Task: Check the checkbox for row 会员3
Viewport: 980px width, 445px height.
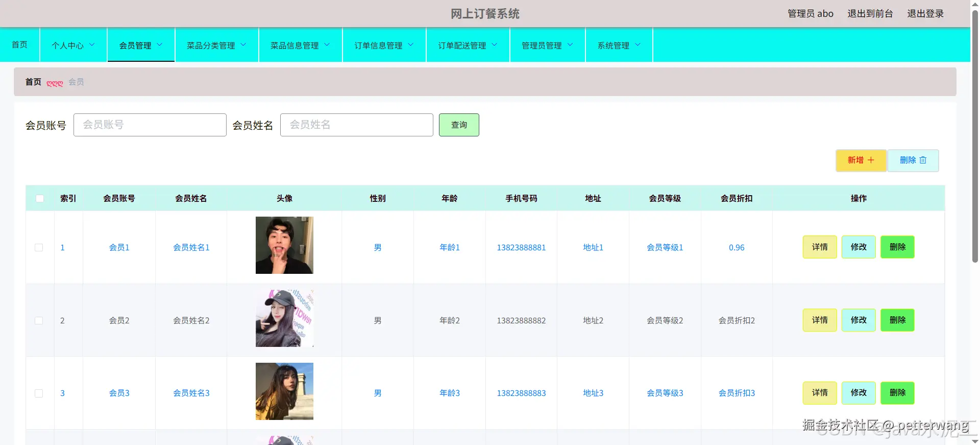Action: (x=39, y=393)
